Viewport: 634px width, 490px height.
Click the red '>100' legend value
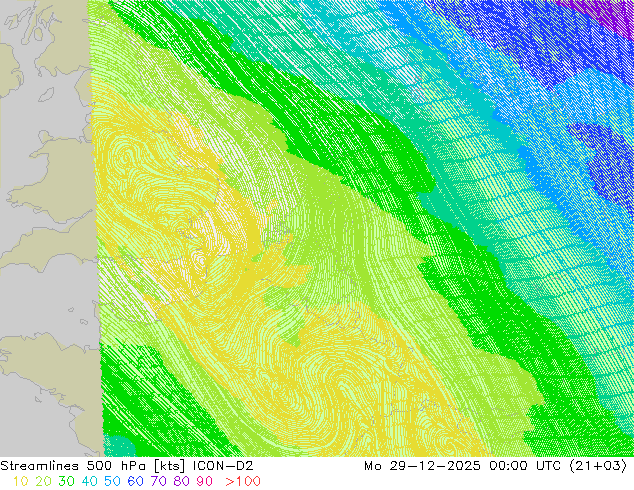click(243, 481)
